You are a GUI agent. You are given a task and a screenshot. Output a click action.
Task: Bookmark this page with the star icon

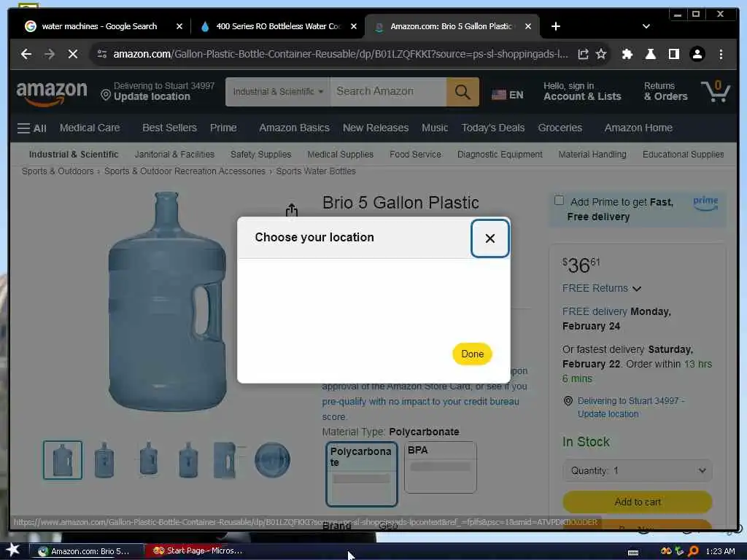coord(601,54)
